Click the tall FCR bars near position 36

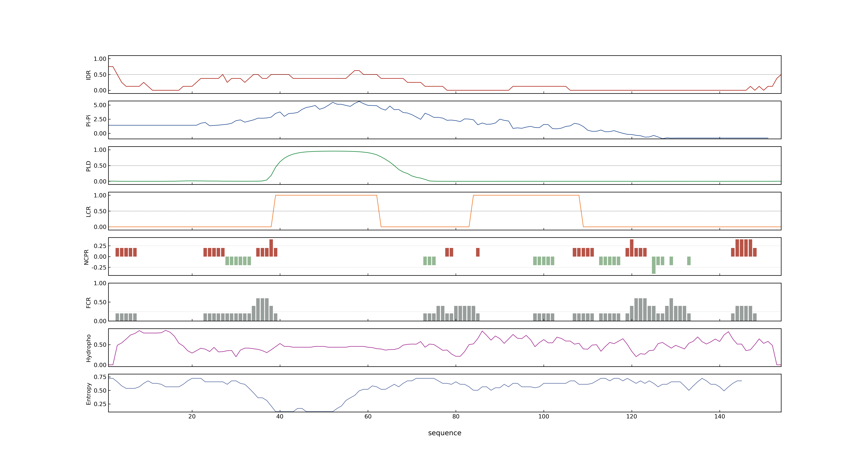[x=262, y=309]
